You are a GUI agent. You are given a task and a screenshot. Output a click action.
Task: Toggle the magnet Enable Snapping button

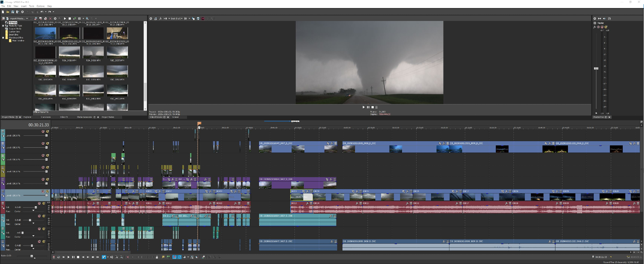tap(174, 257)
